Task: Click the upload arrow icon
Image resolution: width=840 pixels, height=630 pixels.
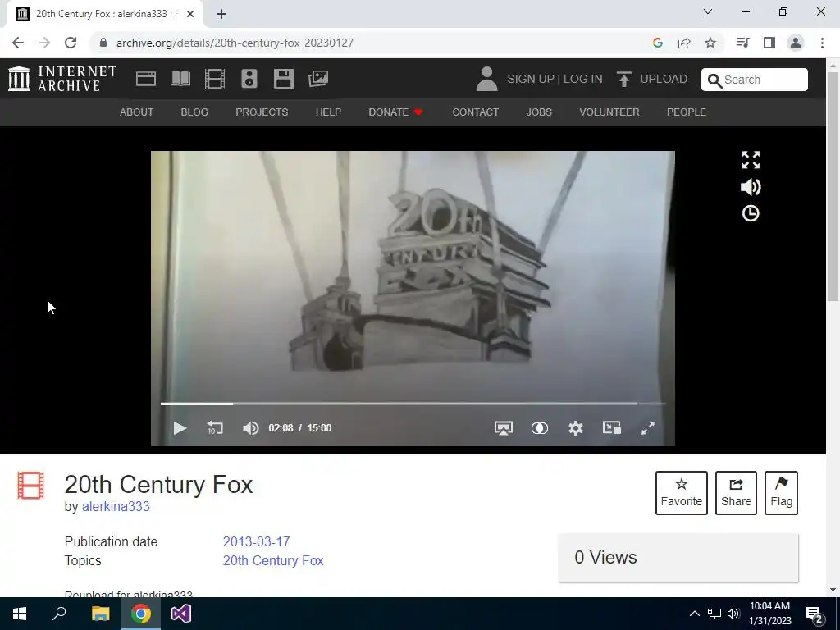Action: pos(623,79)
